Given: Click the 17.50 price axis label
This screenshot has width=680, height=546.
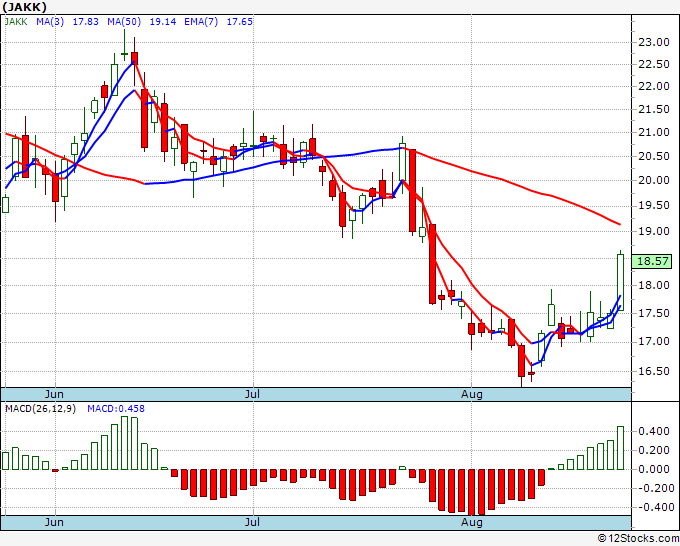Looking at the screenshot, I should pyautogui.click(x=654, y=313).
